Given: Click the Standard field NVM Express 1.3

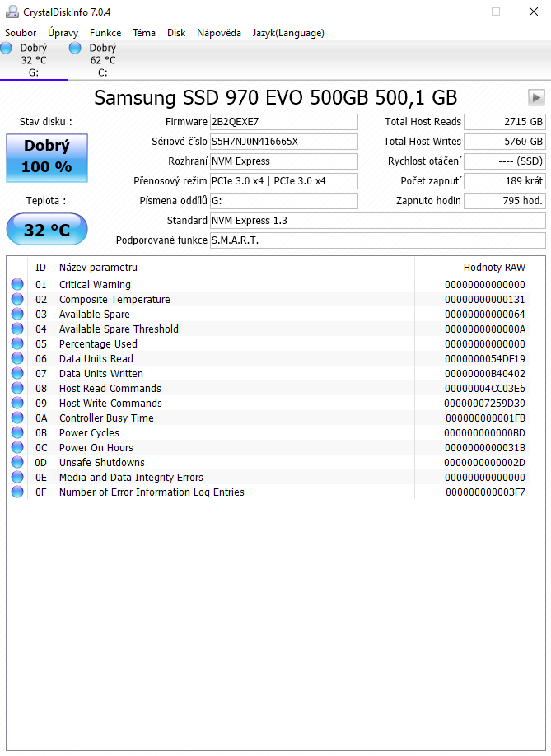Looking at the screenshot, I should [x=378, y=221].
